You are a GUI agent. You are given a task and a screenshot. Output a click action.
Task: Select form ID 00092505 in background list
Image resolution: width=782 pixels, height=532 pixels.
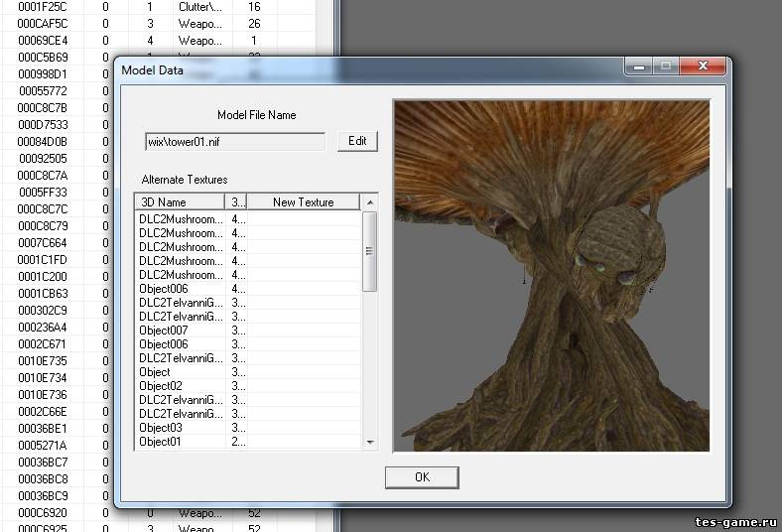(42, 159)
